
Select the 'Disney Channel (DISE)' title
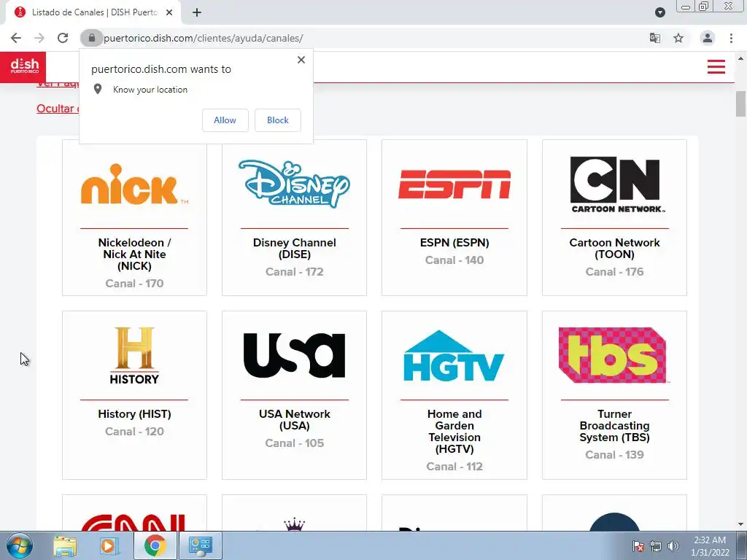point(295,248)
